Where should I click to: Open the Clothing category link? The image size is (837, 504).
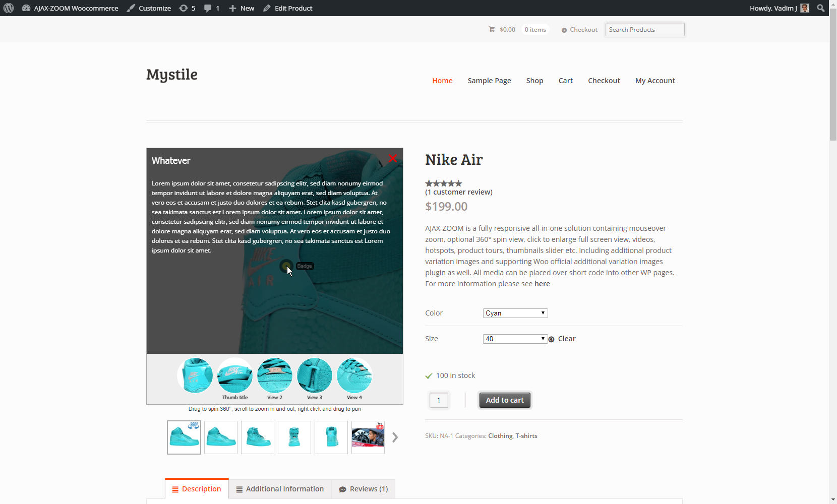[500, 436]
